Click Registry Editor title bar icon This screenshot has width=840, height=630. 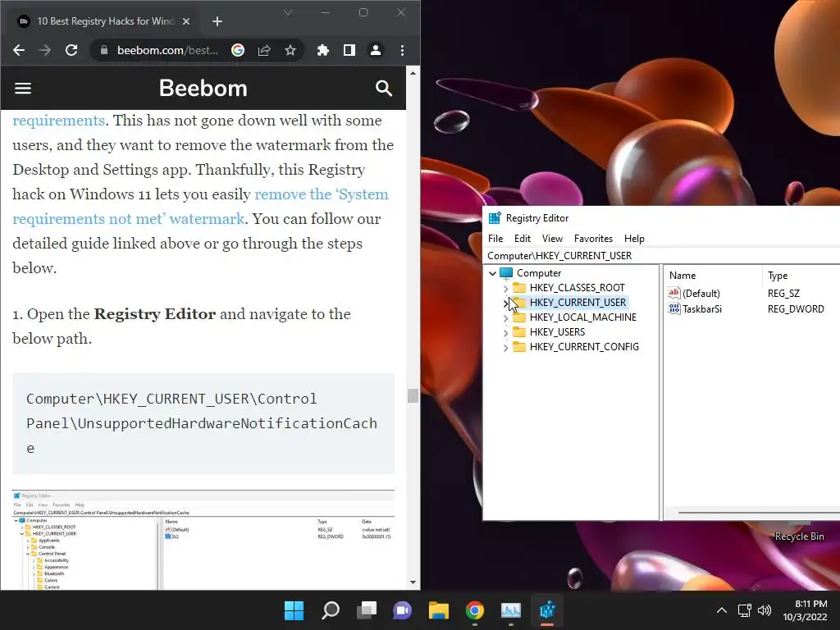495,218
